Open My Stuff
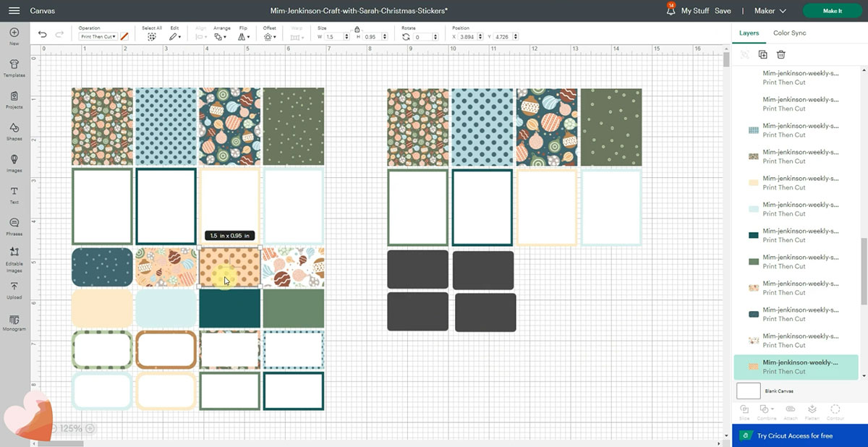This screenshot has height=447, width=868. click(x=695, y=11)
